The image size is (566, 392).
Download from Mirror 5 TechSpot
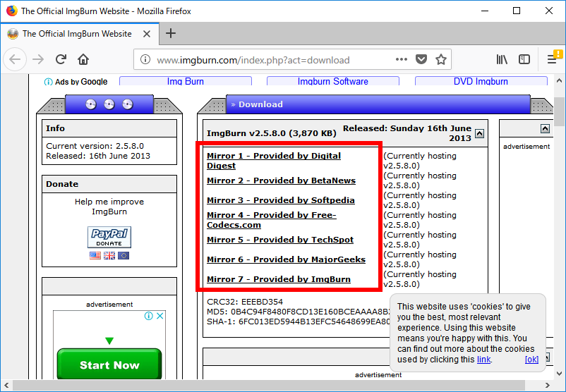click(x=280, y=240)
